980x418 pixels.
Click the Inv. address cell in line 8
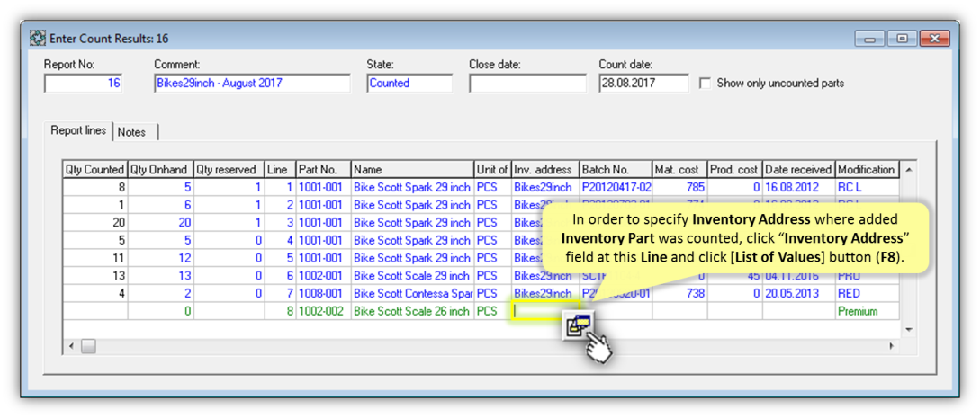[x=545, y=311]
